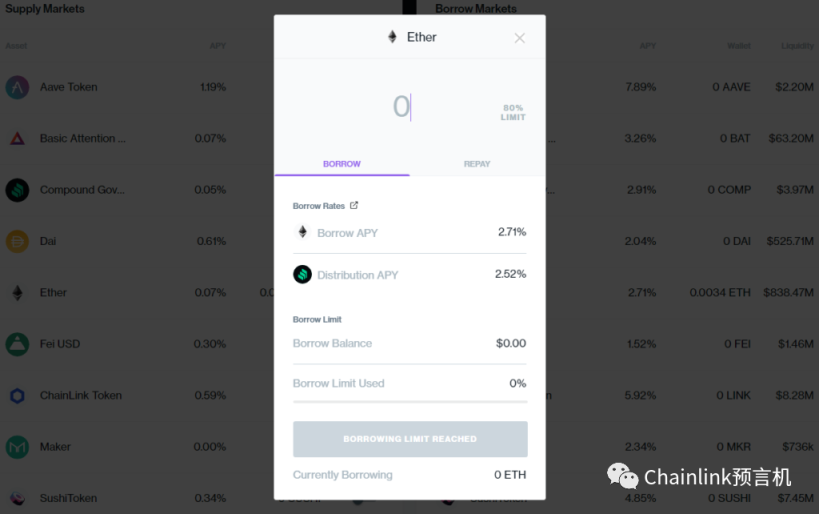Screen dimensions: 819x514
Task: Click Ether icon in dialog header
Action: coord(392,37)
